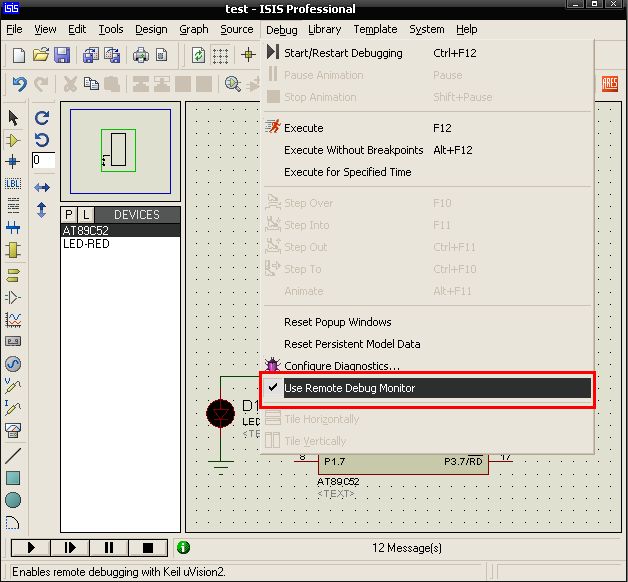Click the Rotate clockwise icon
628x582 pixels.
[x=42, y=118]
